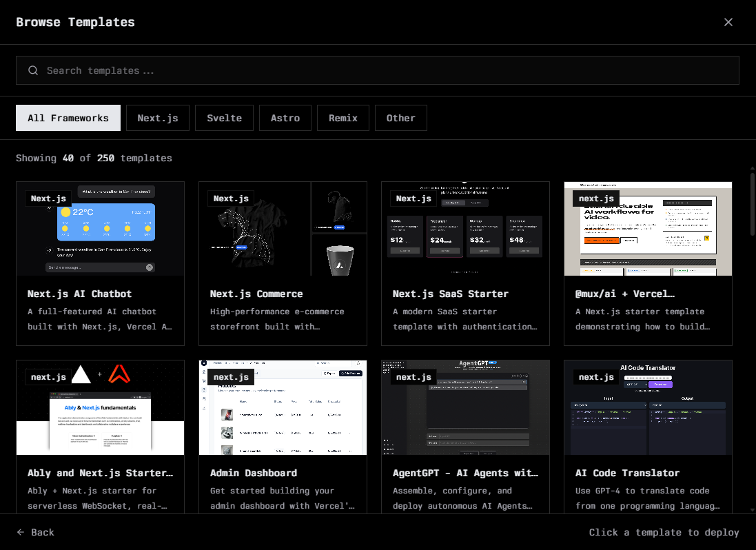This screenshot has width=756, height=550.
Task: Click the Search templates input field
Action: coord(386,70)
